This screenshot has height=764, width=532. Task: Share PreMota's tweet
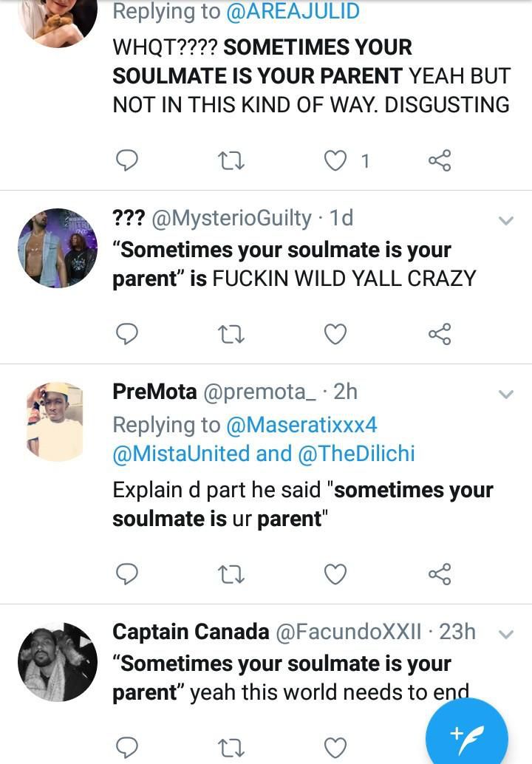click(x=440, y=573)
